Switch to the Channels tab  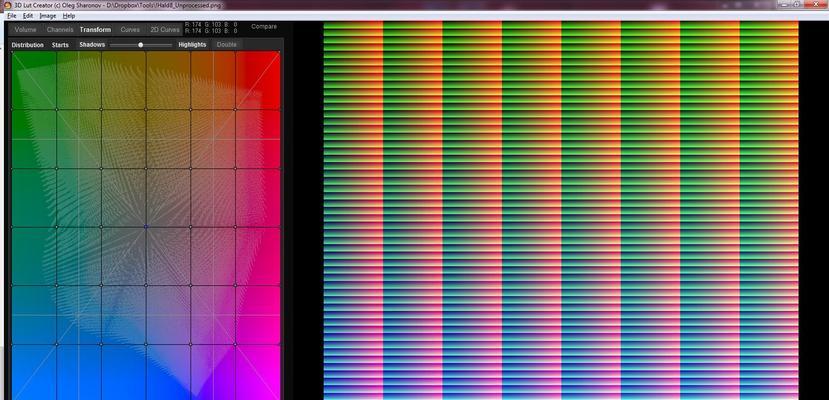[x=60, y=30]
